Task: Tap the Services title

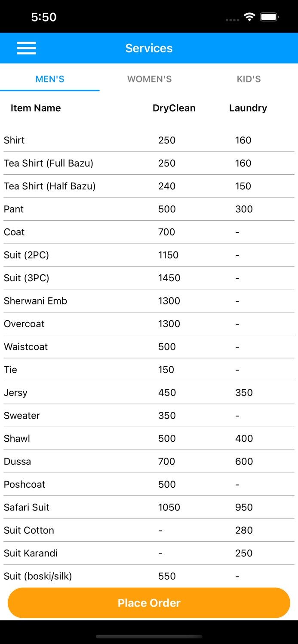Action: (x=149, y=48)
